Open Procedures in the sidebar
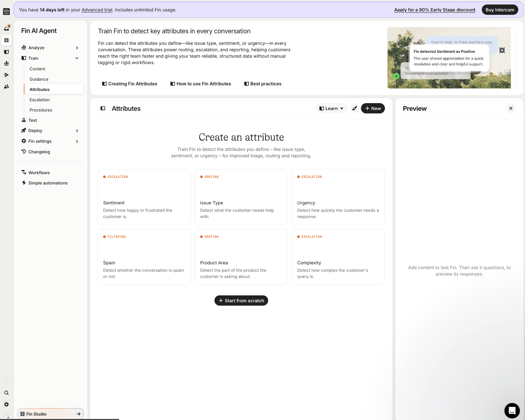This screenshot has height=420, width=525. pos(41,110)
